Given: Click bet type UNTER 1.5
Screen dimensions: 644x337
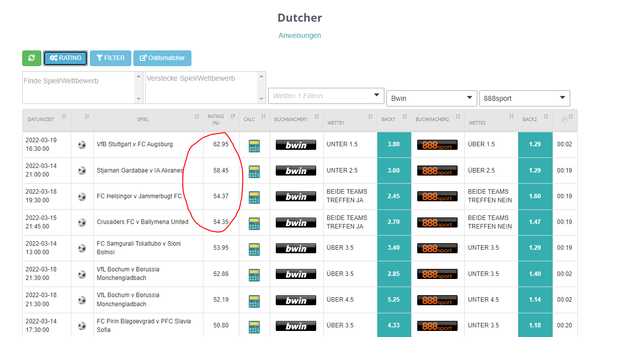Looking at the screenshot, I should [342, 144].
